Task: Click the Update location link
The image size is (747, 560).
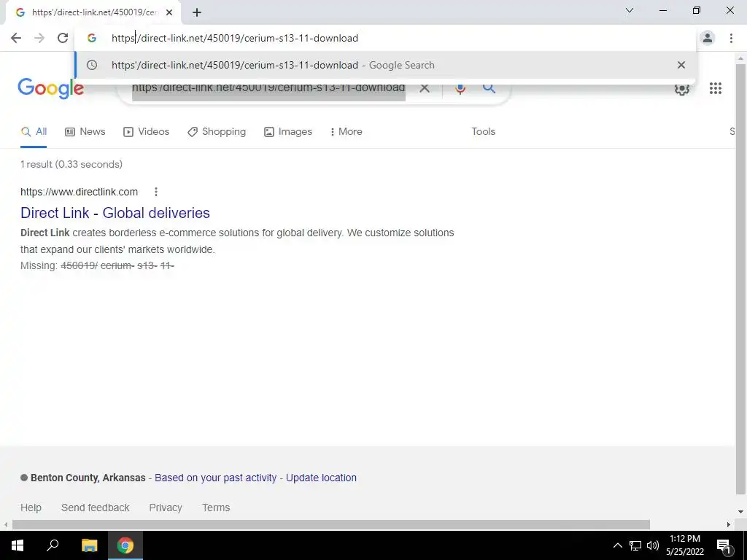Action: coord(321,478)
